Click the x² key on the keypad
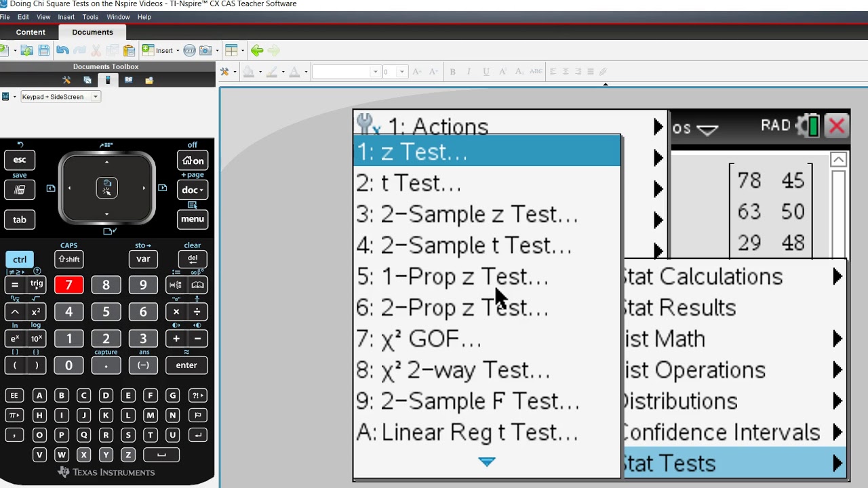Viewport: 868px width, 488px height. pyautogui.click(x=35, y=312)
